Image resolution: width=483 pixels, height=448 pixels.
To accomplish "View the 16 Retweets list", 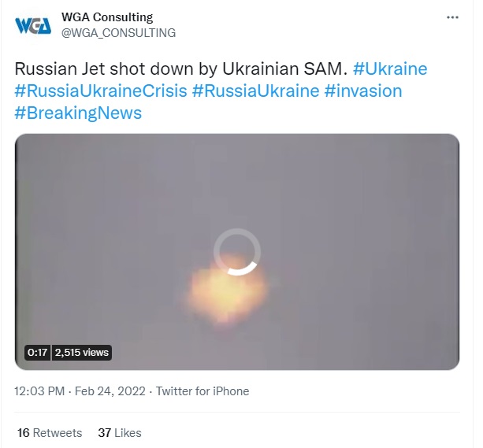I will tap(49, 433).
